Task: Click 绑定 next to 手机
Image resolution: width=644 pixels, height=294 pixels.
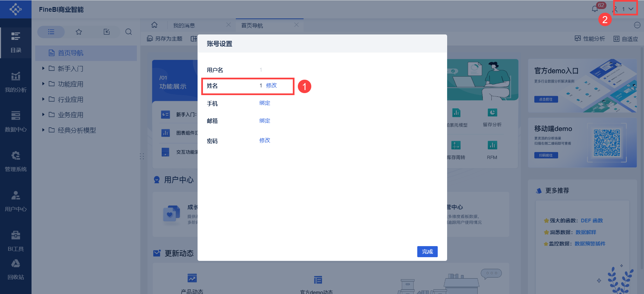Action: [x=265, y=103]
